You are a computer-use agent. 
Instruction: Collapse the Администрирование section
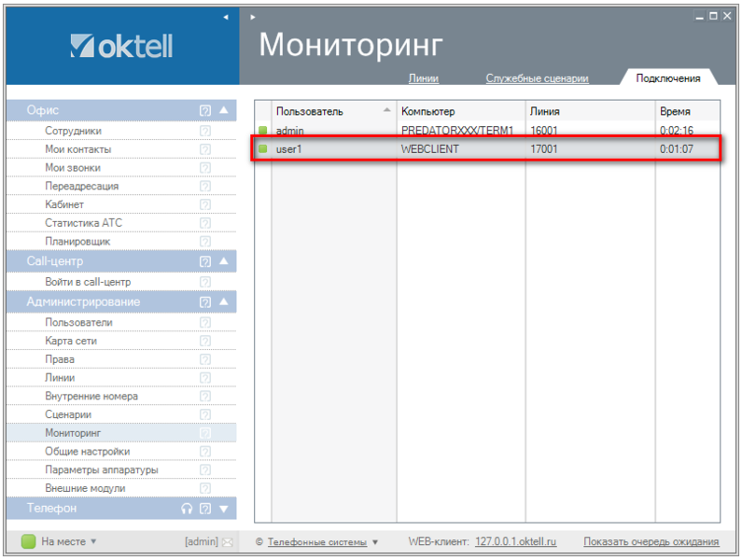click(224, 301)
